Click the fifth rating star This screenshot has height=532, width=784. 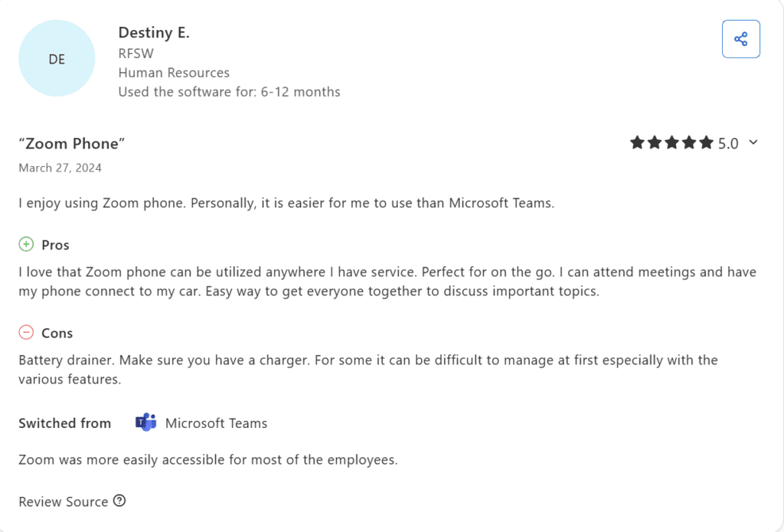706,143
